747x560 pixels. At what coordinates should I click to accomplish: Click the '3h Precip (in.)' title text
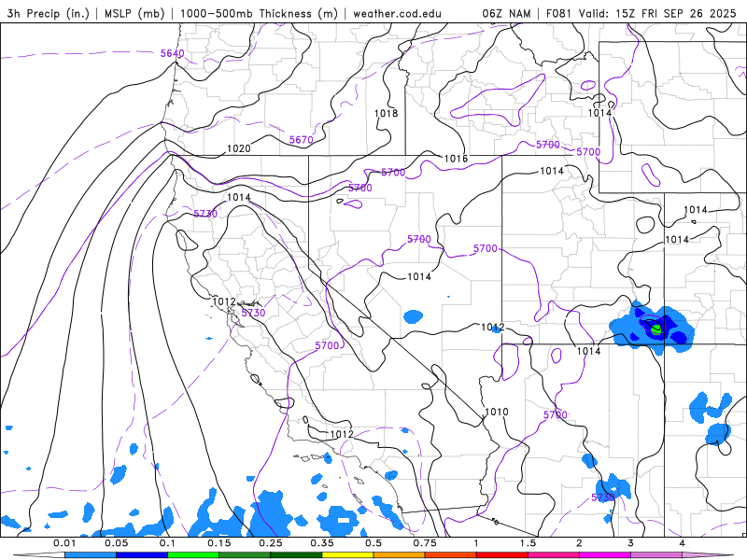coord(49,13)
